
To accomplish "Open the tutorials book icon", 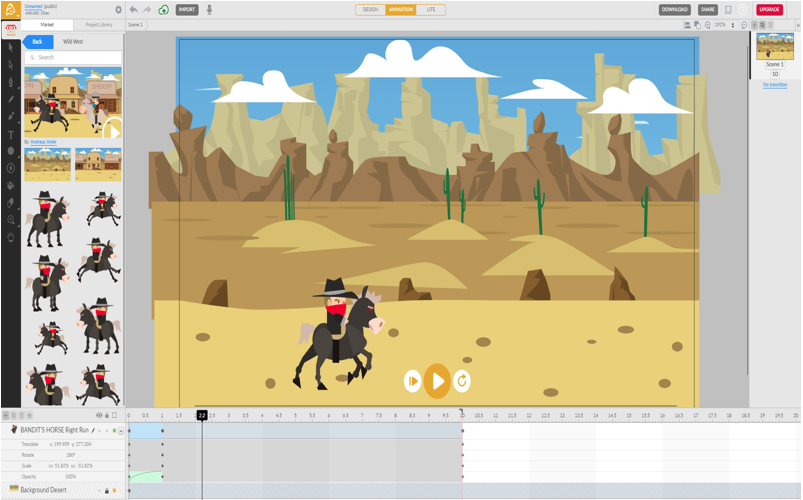I will point(728,10).
